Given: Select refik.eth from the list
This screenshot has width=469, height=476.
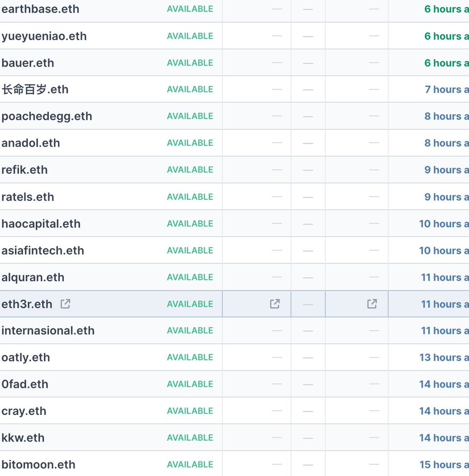Looking at the screenshot, I should tap(25, 170).
